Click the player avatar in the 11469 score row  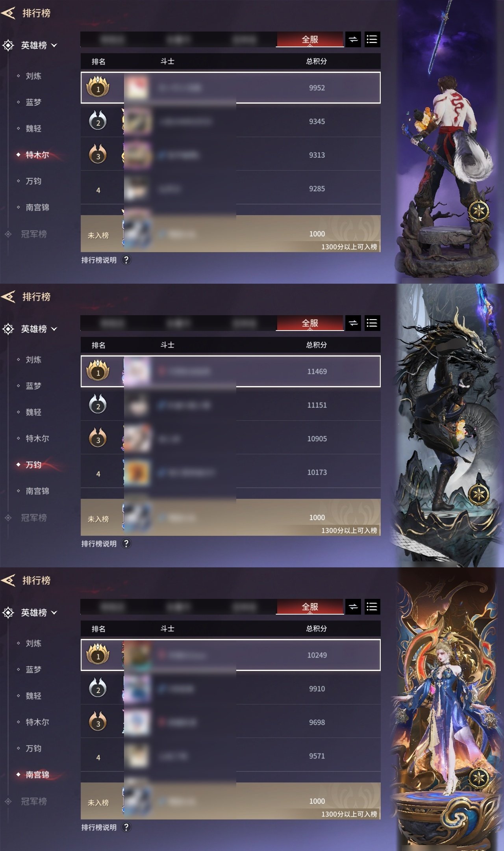(x=137, y=371)
